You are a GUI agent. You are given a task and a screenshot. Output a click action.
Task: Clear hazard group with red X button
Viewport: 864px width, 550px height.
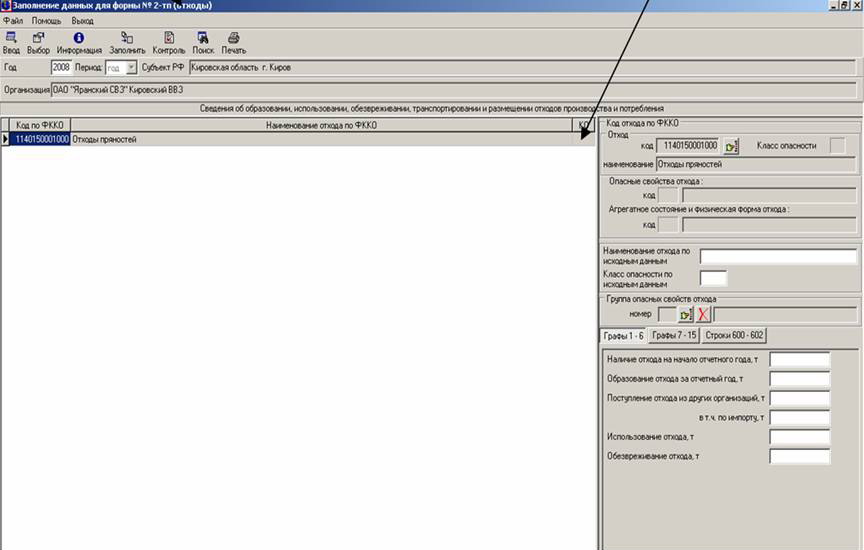click(x=703, y=314)
